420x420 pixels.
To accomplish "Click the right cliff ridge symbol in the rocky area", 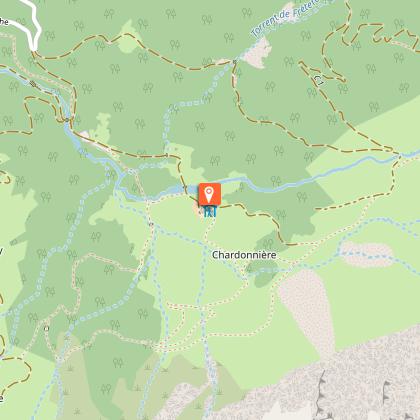I will 386,392.
